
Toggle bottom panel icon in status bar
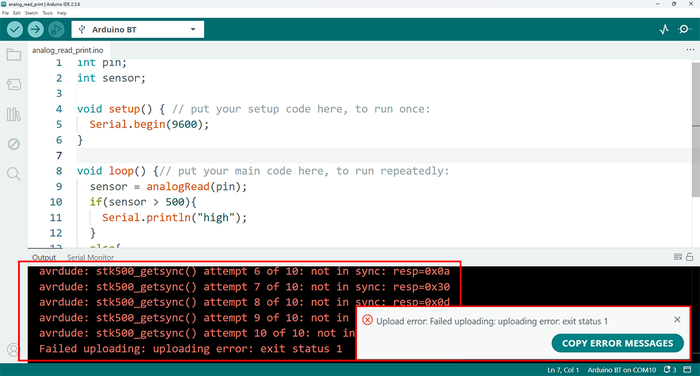pos(688,370)
